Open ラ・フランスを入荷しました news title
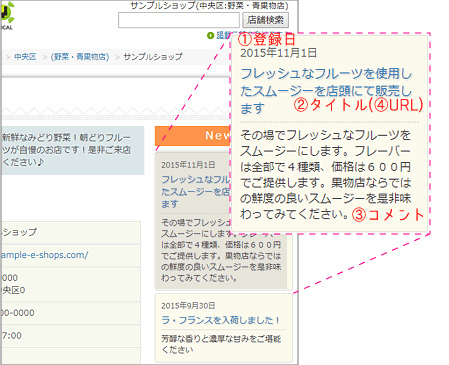The image size is (449, 365). (x=220, y=320)
